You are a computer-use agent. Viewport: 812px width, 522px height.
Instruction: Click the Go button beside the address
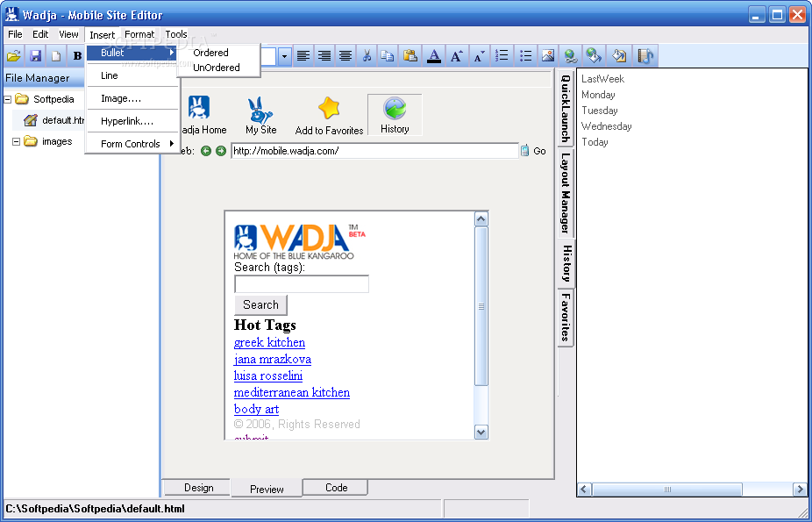533,151
